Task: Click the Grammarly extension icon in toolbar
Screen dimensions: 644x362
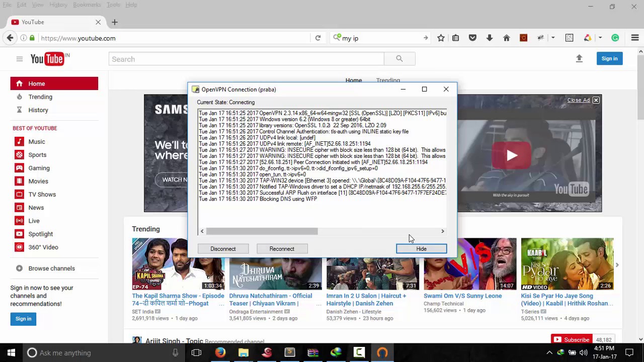Action: [x=615, y=38]
